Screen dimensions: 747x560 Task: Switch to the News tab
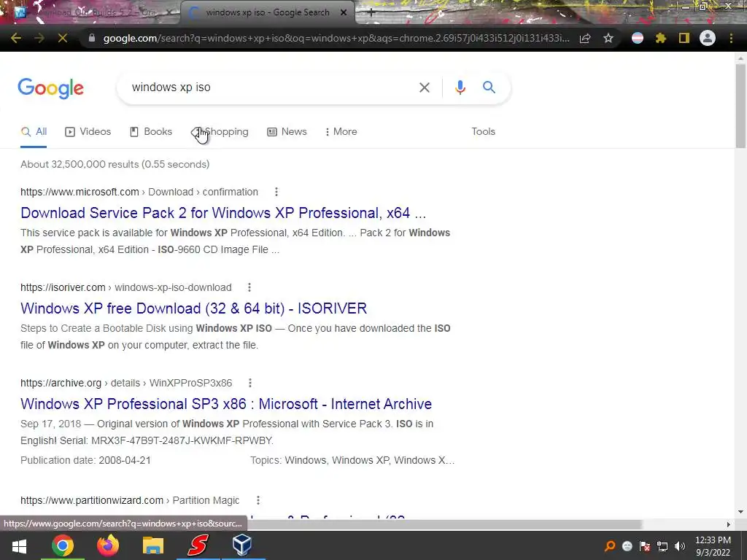287,132
